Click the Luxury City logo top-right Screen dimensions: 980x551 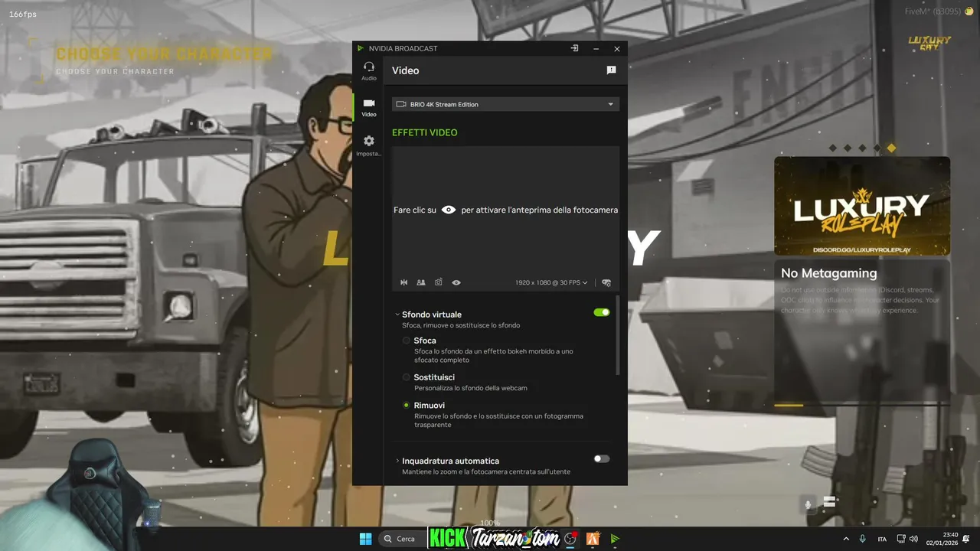(929, 43)
